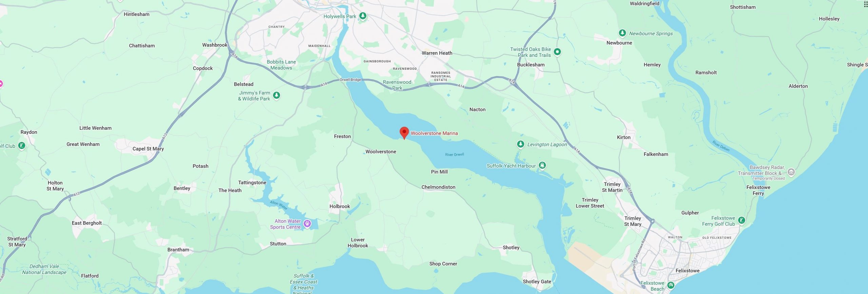Select the Twisted Oaks Bike Park marker

(x=557, y=52)
